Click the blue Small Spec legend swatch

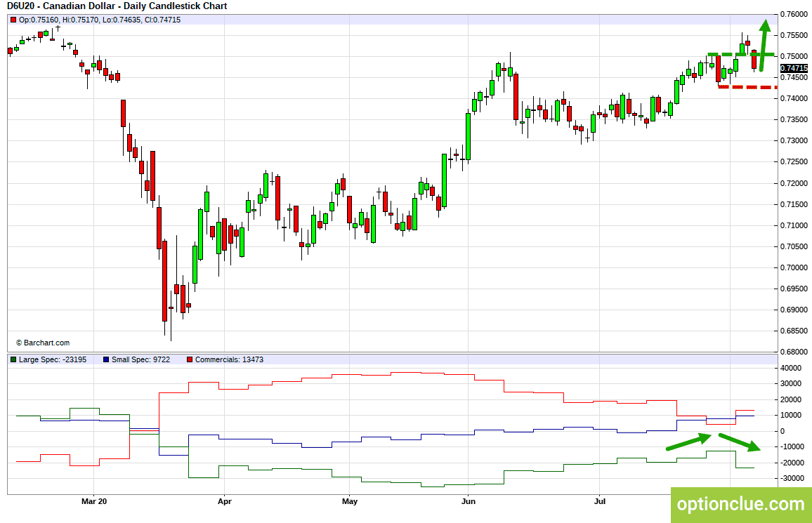tap(106, 359)
